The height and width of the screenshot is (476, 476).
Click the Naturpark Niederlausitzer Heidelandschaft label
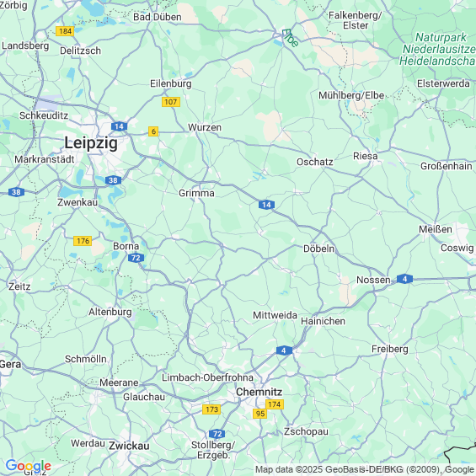pos(437,49)
